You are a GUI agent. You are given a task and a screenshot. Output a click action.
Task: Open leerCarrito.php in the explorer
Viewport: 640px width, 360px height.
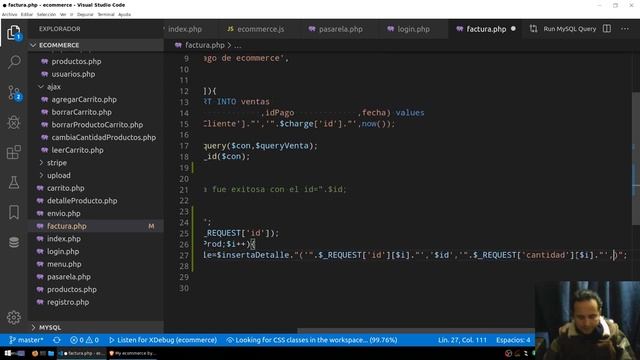[x=77, y=150]
